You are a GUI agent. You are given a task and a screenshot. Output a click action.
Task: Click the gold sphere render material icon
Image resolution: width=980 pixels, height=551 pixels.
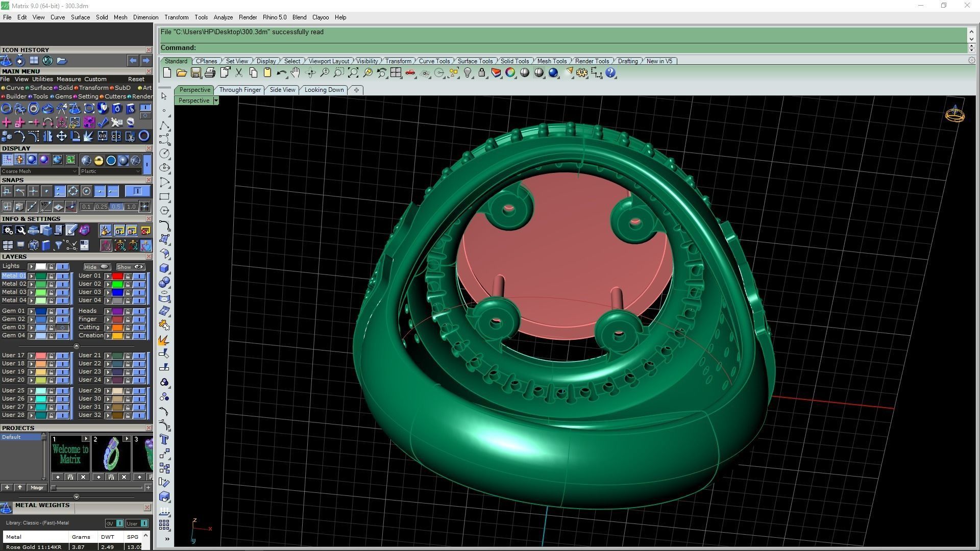[99, 161]
